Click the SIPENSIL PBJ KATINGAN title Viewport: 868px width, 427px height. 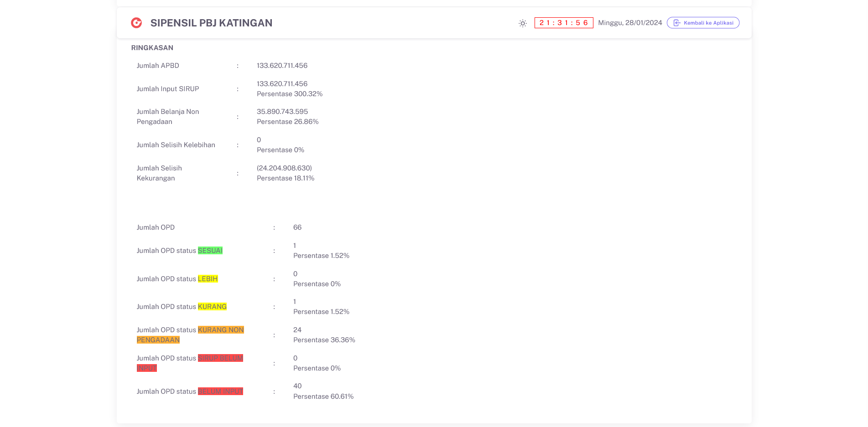coord(211,23)
